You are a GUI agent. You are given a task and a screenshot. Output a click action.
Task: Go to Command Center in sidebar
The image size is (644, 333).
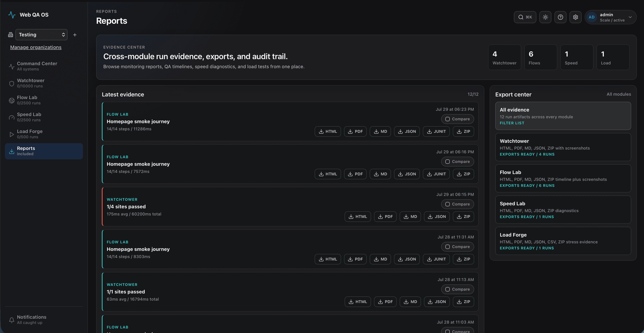point(44,66)
